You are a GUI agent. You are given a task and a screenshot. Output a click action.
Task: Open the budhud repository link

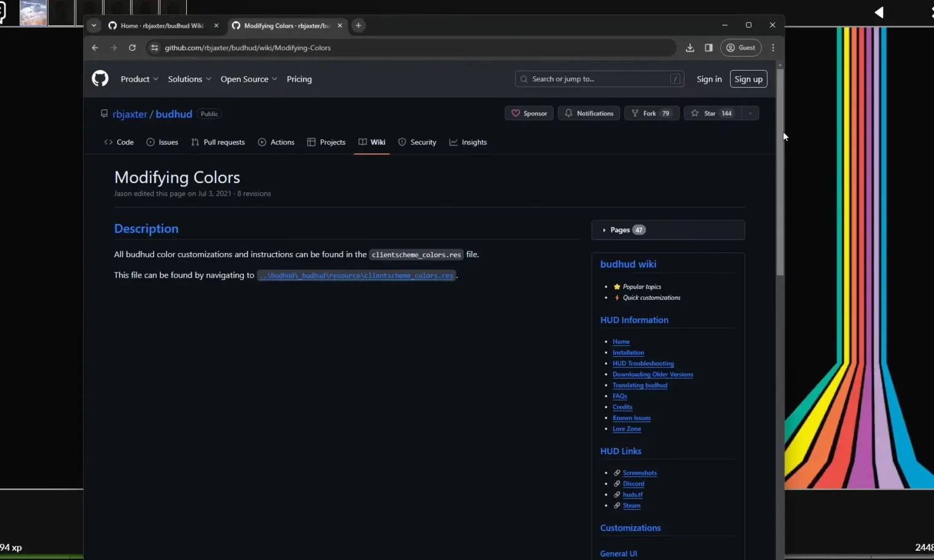(x=174, y=114)
